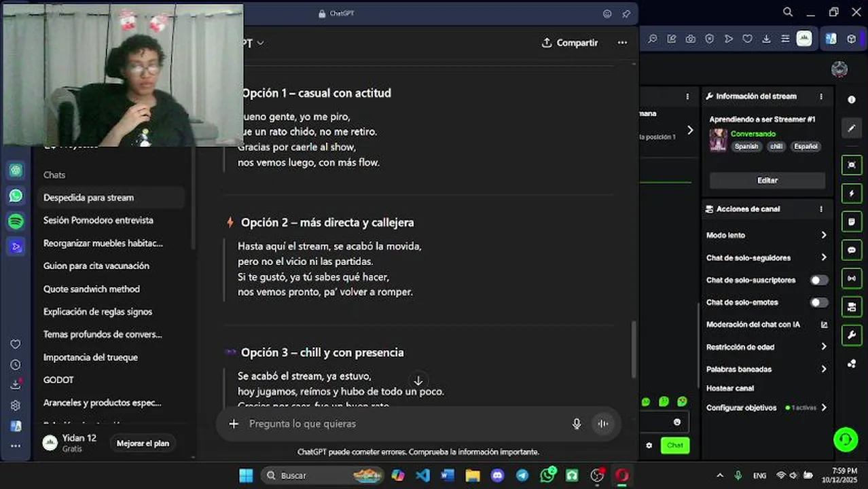
Task: Click the microphone dictation icon in prompt box
Action: [577, 424]
